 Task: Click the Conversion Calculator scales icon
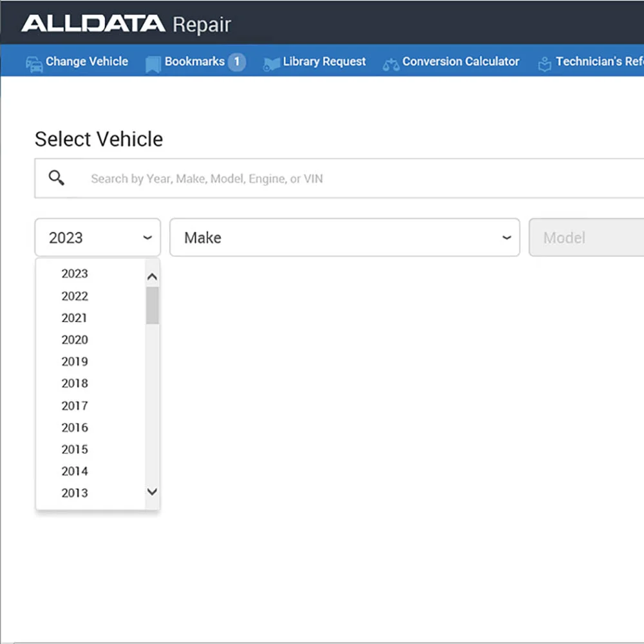[391, 64]
